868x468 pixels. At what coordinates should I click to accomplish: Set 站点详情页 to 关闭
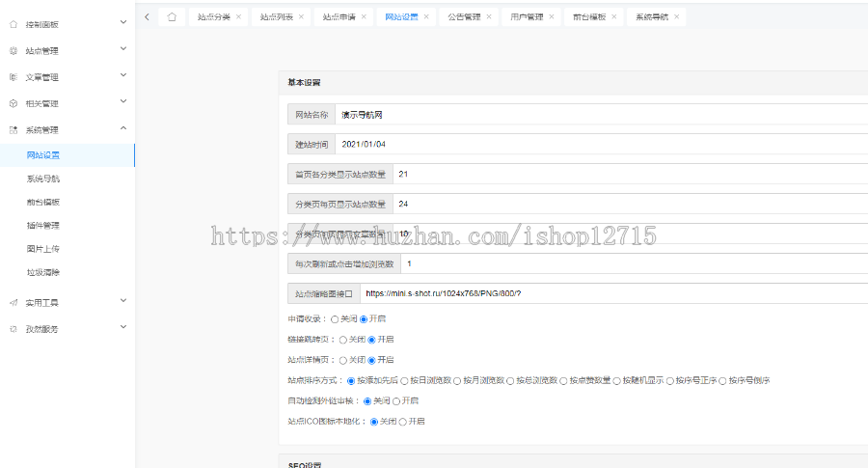[x=343, y=361]
